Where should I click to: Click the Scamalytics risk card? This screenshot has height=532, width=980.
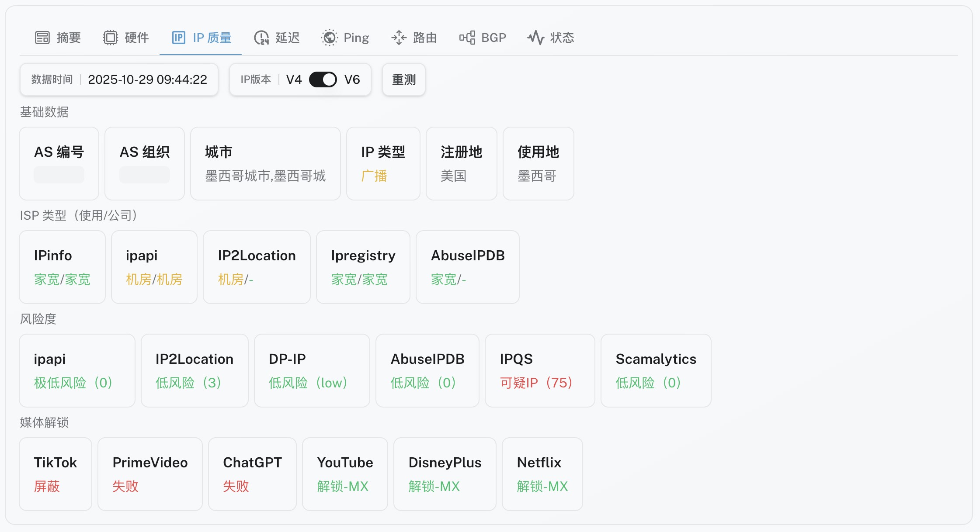(656, 370)
